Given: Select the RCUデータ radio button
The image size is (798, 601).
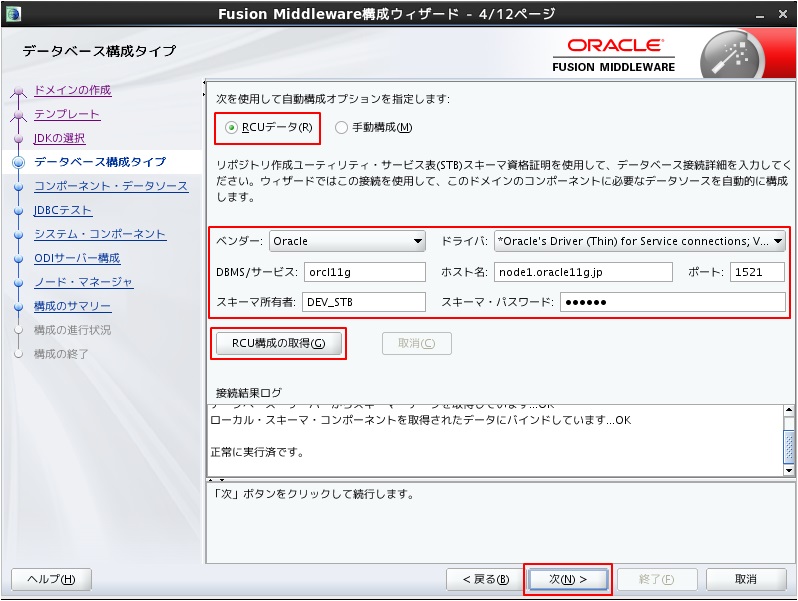Looking at the screenshot, I should coord(231,128).
